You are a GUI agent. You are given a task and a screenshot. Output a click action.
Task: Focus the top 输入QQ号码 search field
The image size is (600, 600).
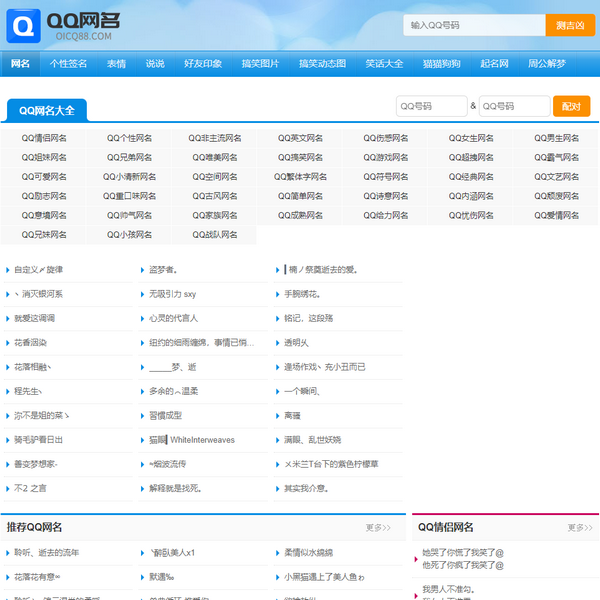474,25
